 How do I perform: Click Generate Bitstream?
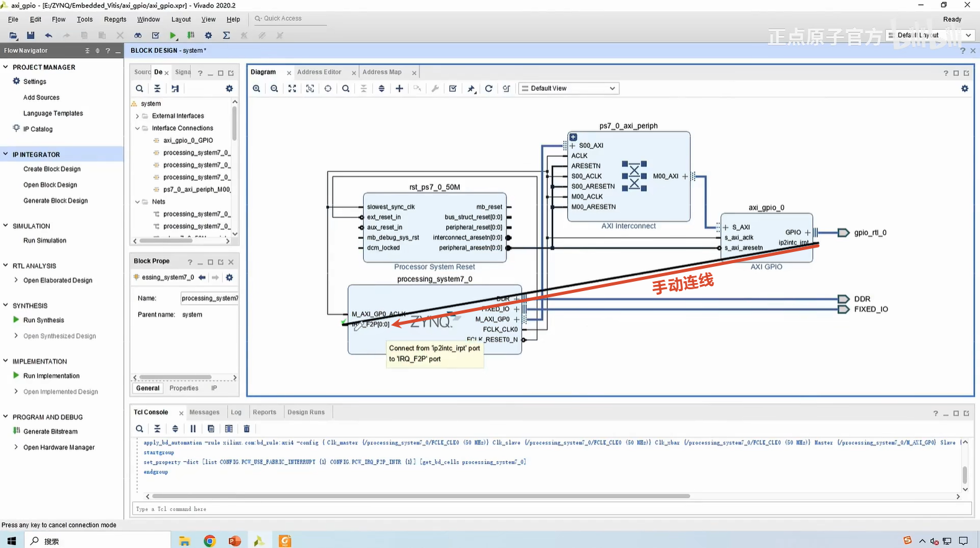50,431
